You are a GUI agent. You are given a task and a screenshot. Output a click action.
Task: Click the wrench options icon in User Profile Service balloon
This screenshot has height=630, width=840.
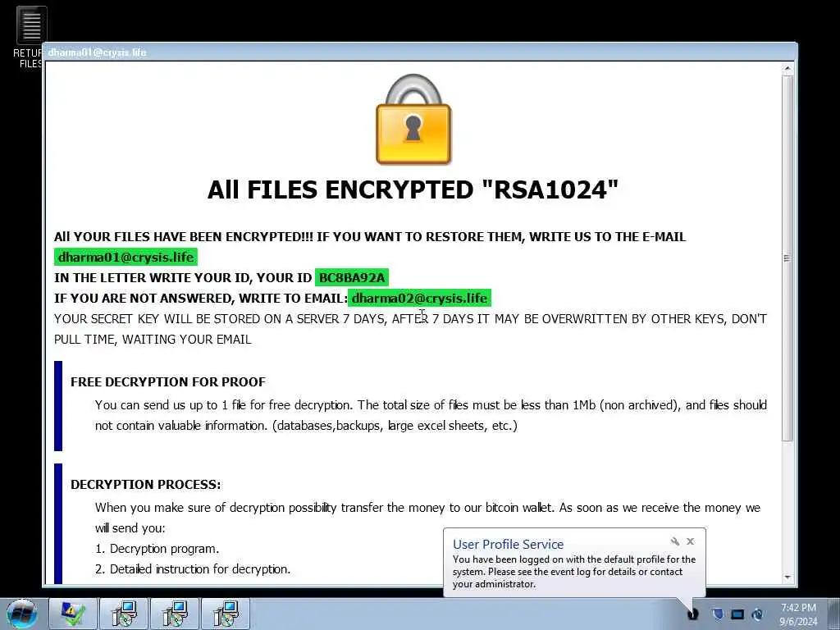pos(675,541)
